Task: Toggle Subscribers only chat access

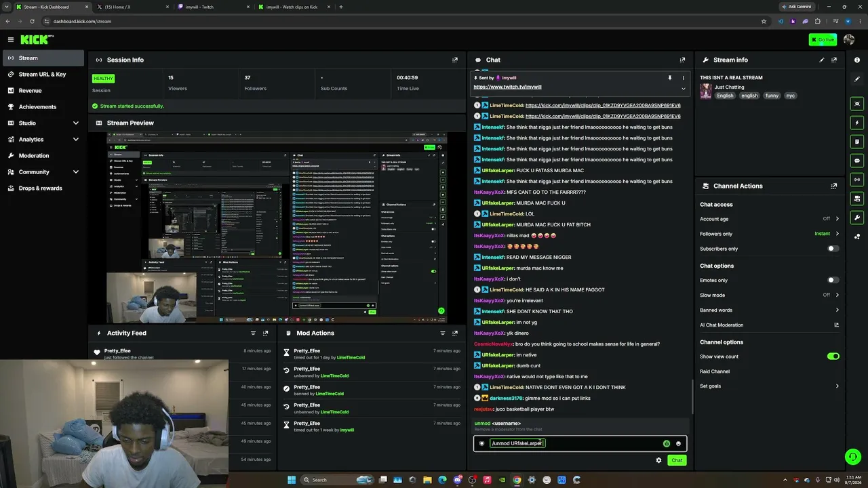Action: pyautogui.click(x=833, y=249)
